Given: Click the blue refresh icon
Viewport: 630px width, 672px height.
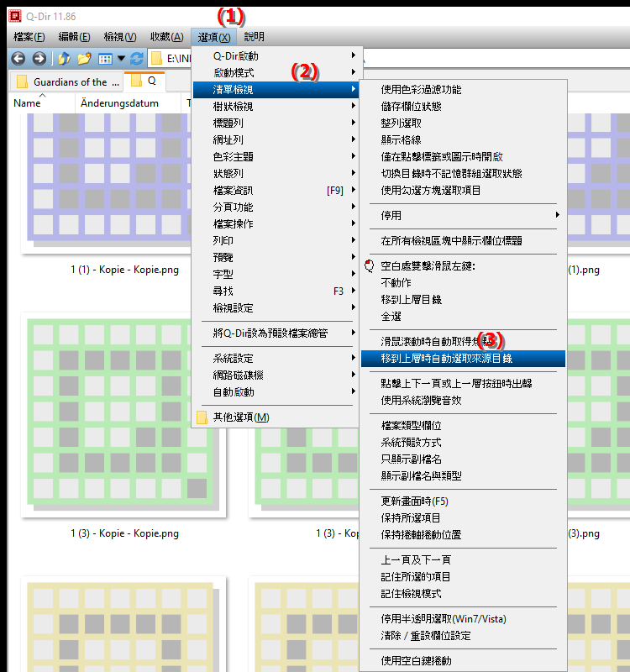Looking at the screenshot, I should tap(137, 58).
